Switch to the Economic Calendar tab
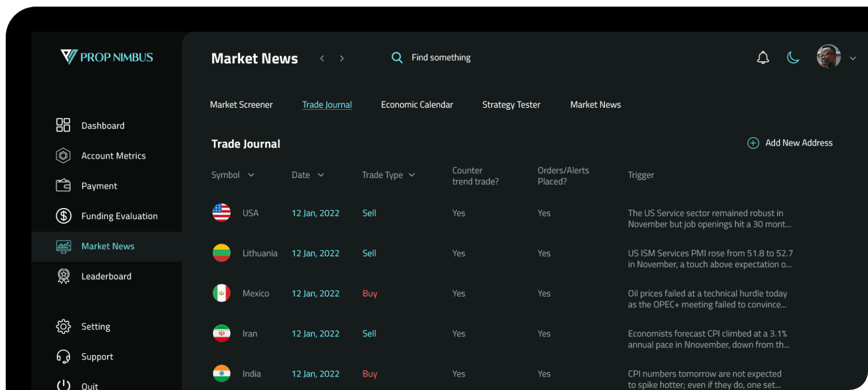This screenshot has width=868, height=390. [417, 105]
